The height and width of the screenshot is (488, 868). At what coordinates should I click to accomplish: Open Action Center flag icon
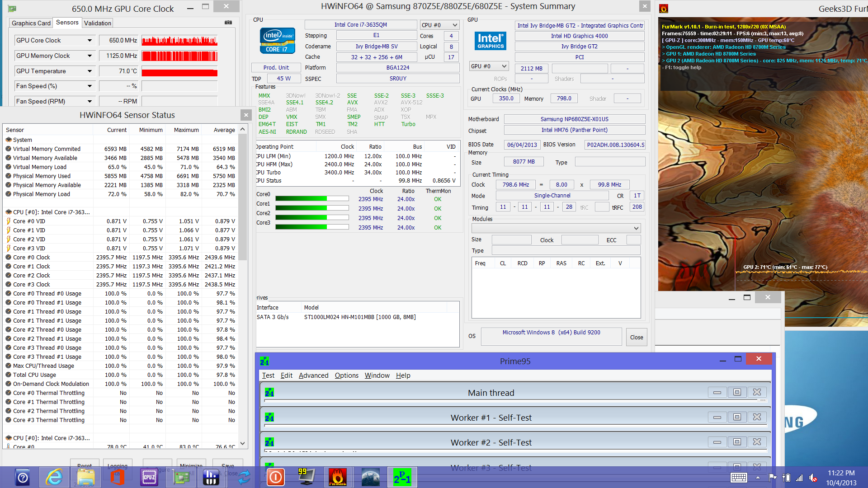coord(772,478)
